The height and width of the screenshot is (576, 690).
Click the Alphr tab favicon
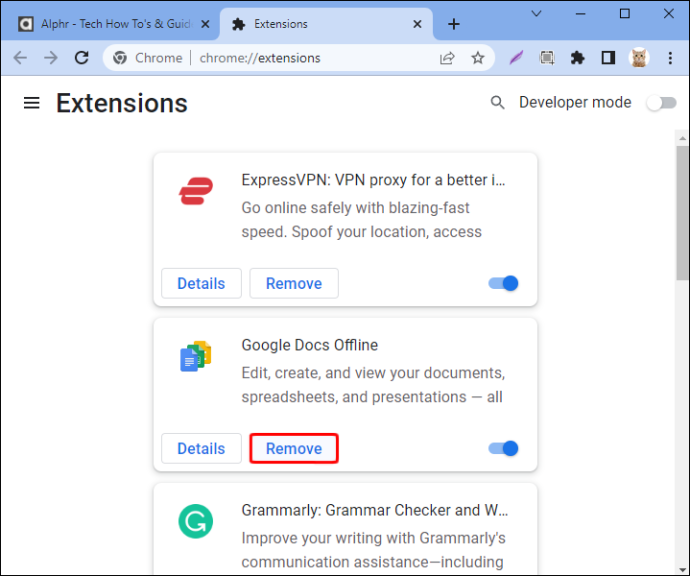tap(26, 24)
